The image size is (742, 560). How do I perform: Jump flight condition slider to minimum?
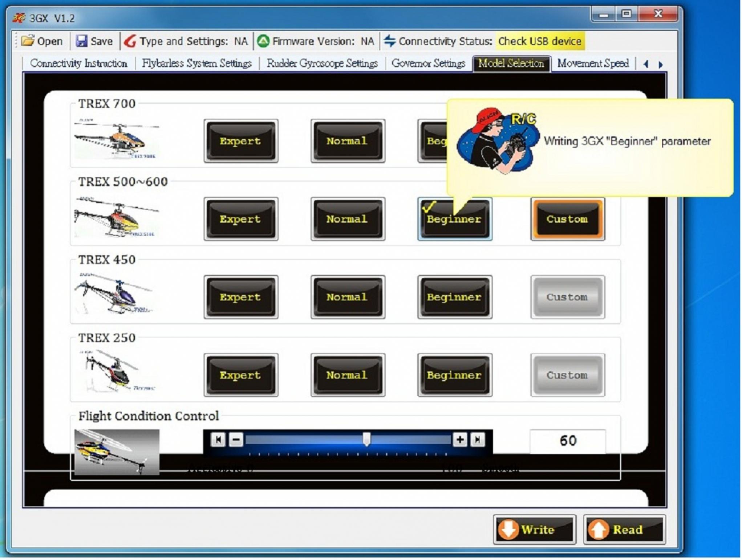pos(218,440)
